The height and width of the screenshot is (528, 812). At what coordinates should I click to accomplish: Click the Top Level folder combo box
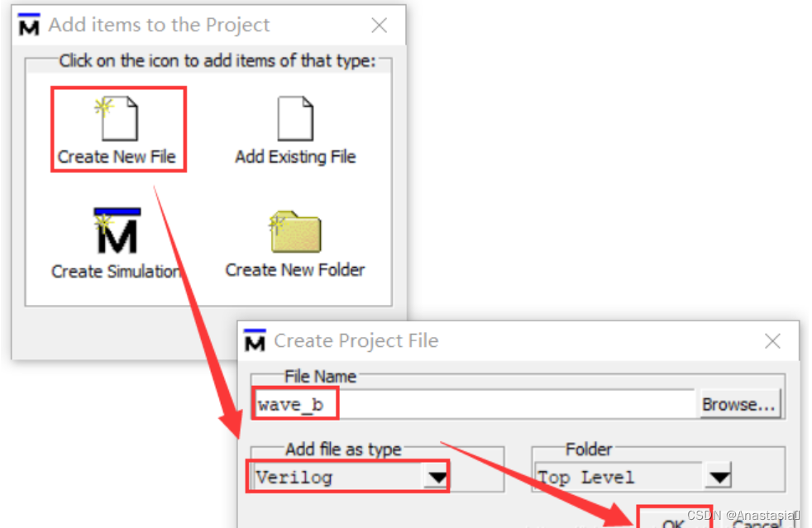(619, 477)
